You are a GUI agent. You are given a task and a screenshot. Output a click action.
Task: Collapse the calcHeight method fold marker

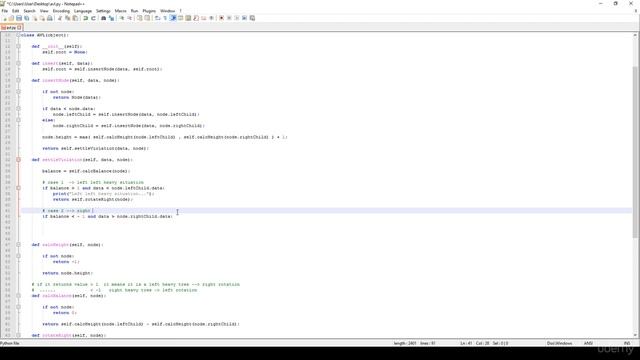point(18,244)
